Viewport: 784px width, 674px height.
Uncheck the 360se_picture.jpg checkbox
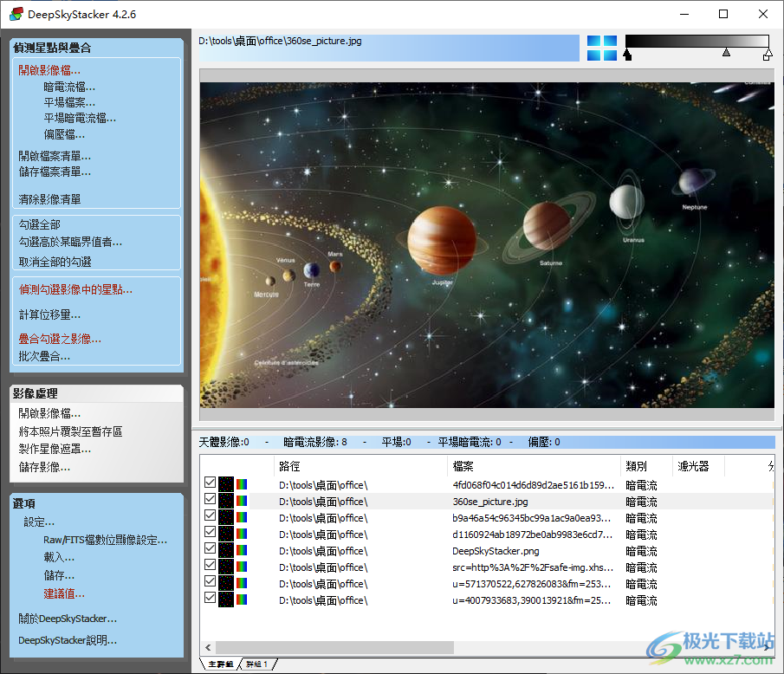[x=210, y=499]
